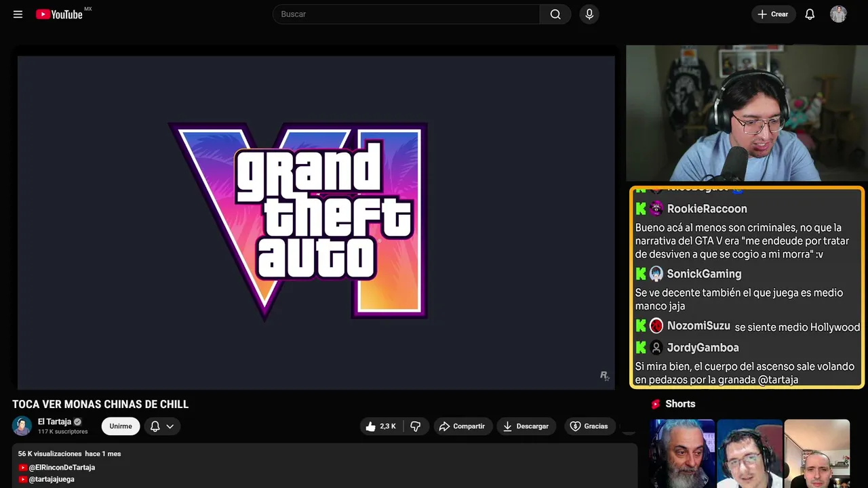Open El Tartaja channel avatar
This screenshot has height=488, width=868.
(x=22, y=426)
